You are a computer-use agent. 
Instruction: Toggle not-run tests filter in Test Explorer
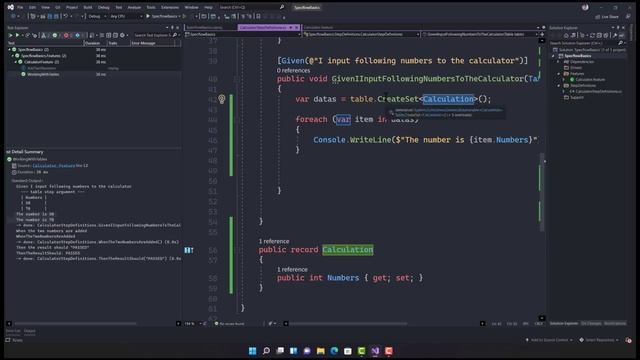(x=77, y=36)
